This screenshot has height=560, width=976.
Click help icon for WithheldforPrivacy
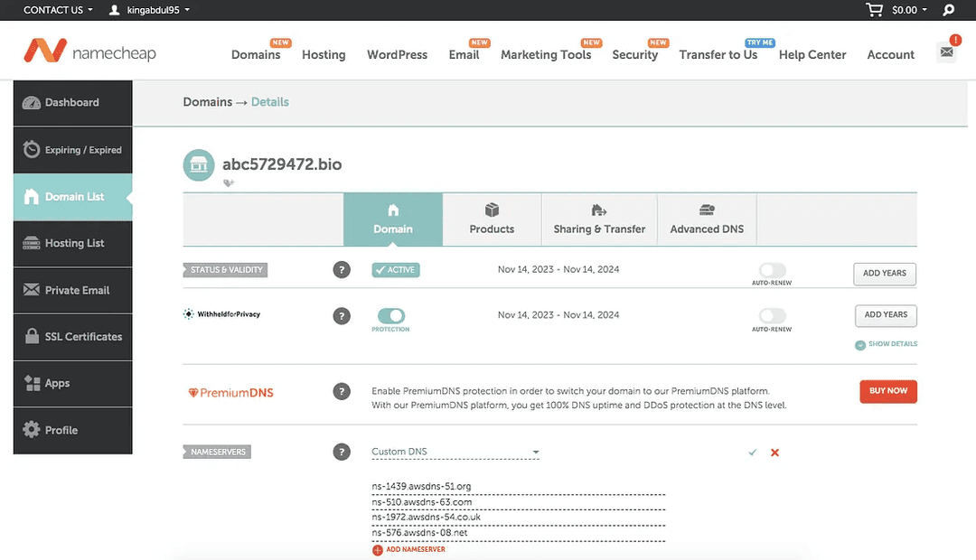click(341, 316)
